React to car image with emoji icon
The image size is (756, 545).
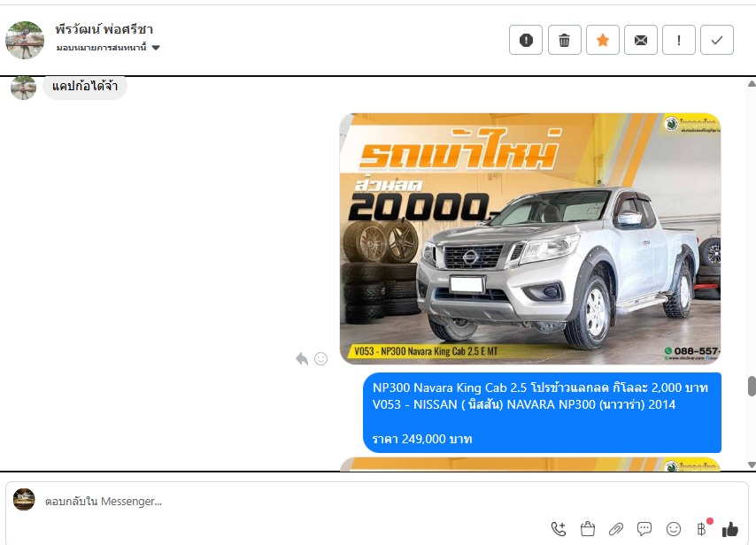pyautogui.click(x=320, y=358)
